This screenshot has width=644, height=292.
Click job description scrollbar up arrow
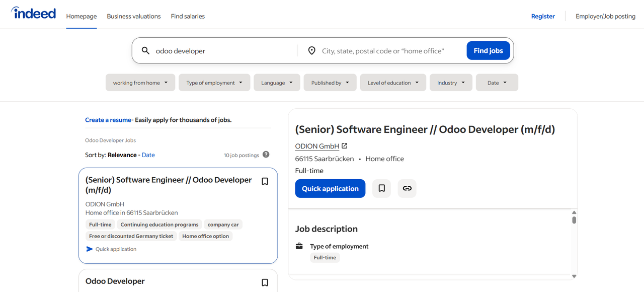[574, 212]
